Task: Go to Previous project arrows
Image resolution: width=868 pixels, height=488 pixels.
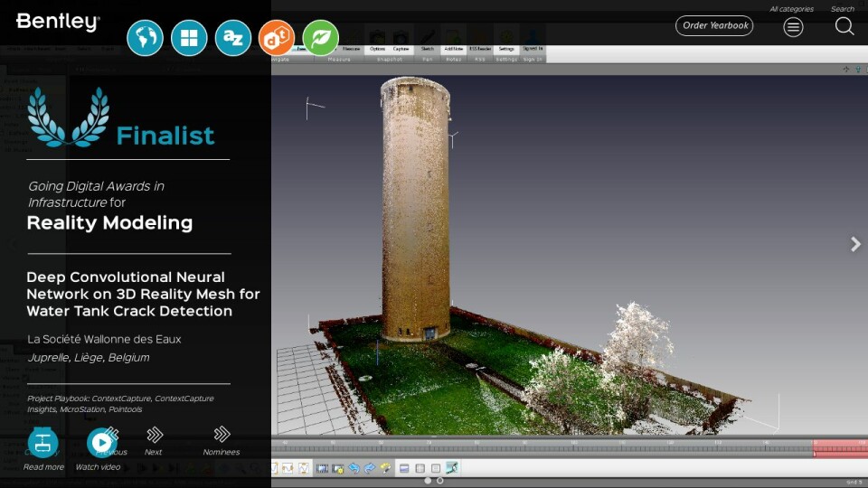Action: (112, 435)
